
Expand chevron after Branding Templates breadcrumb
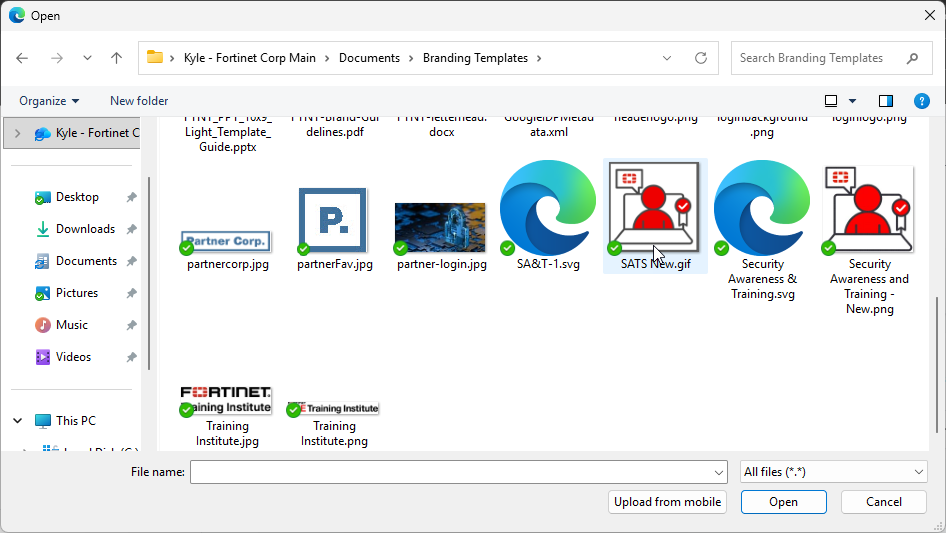[x=539, y=58]
